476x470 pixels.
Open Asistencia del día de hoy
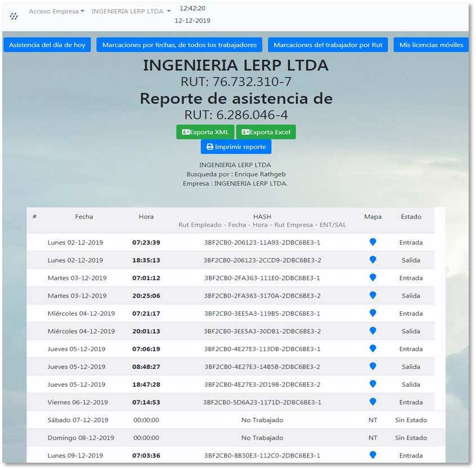[x=47, y=45]
